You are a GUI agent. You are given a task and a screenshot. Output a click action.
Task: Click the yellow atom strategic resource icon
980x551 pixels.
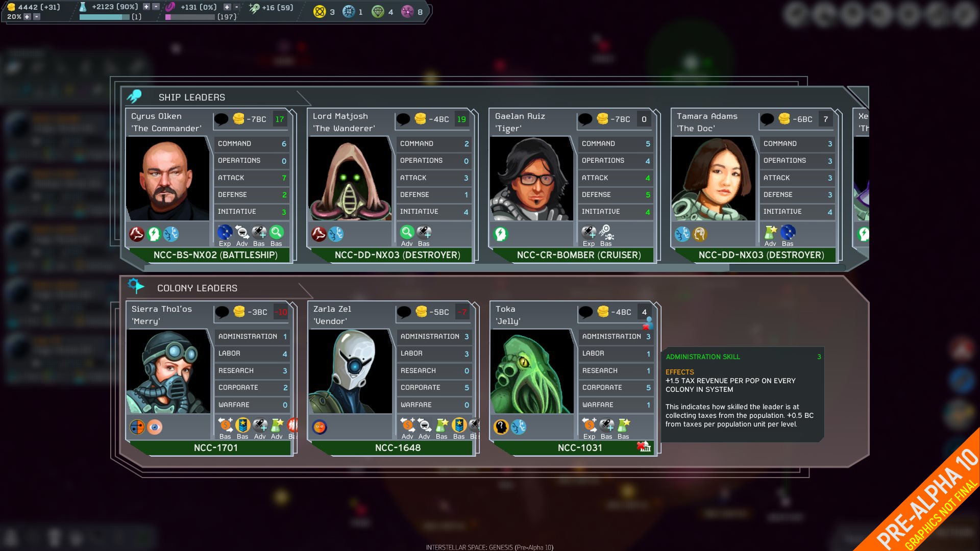(x=320, y=12)
